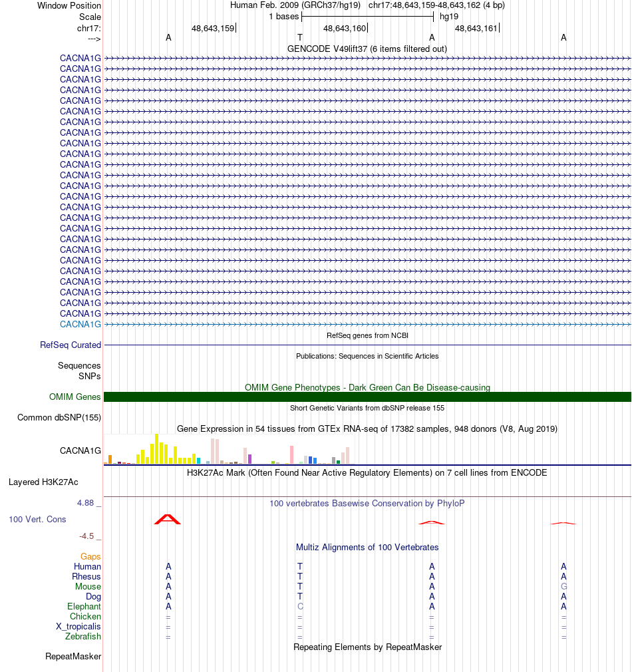Screen dimensions: 632x672
Task: Click the RefSeq Curated track label
Action: (x=71, y=345)
